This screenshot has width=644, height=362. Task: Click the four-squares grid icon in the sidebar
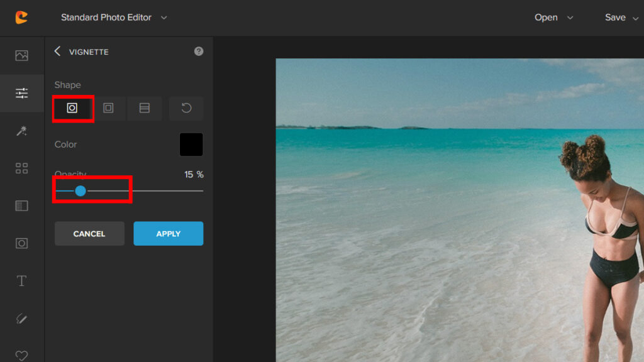coord(21,168)
